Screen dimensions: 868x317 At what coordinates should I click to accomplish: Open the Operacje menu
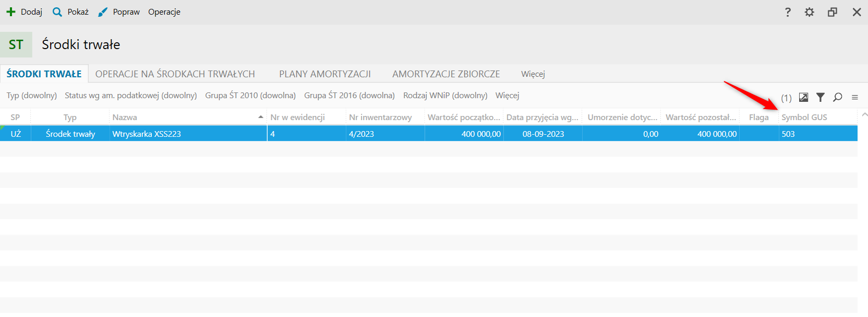[x=164, y=11]
